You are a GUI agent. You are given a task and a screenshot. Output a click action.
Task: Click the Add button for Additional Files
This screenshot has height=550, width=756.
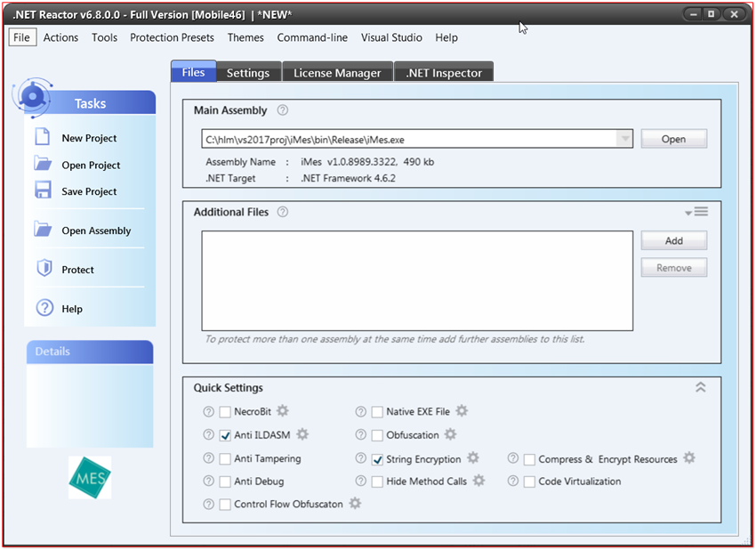(674, 240)
